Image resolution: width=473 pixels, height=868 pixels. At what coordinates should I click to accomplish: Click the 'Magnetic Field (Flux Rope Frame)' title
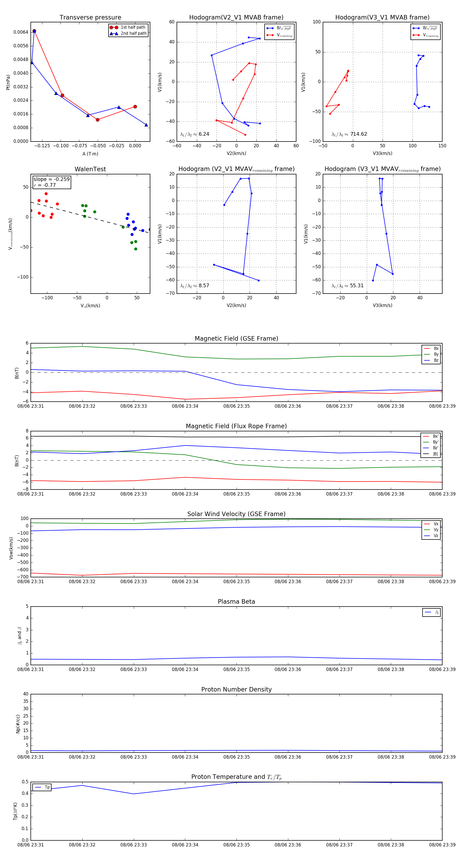pyautogui.click(x=236, y=426)
